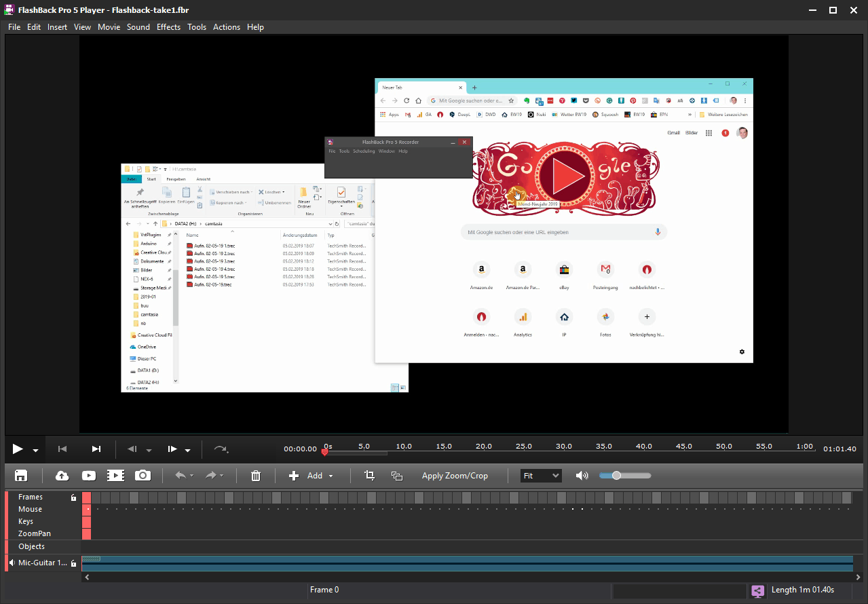Image resolution: width=868 pixels, height=604 pixels.
Task: Click the share icon in status bar
Action: pos(758,591)
